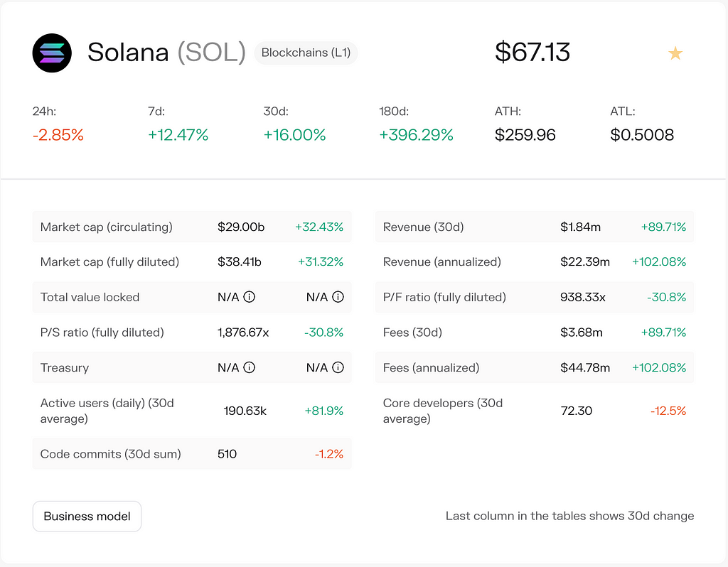Open info icon beside Treasury value
Screen dimensions: 728x567
(x=250, y=367)
